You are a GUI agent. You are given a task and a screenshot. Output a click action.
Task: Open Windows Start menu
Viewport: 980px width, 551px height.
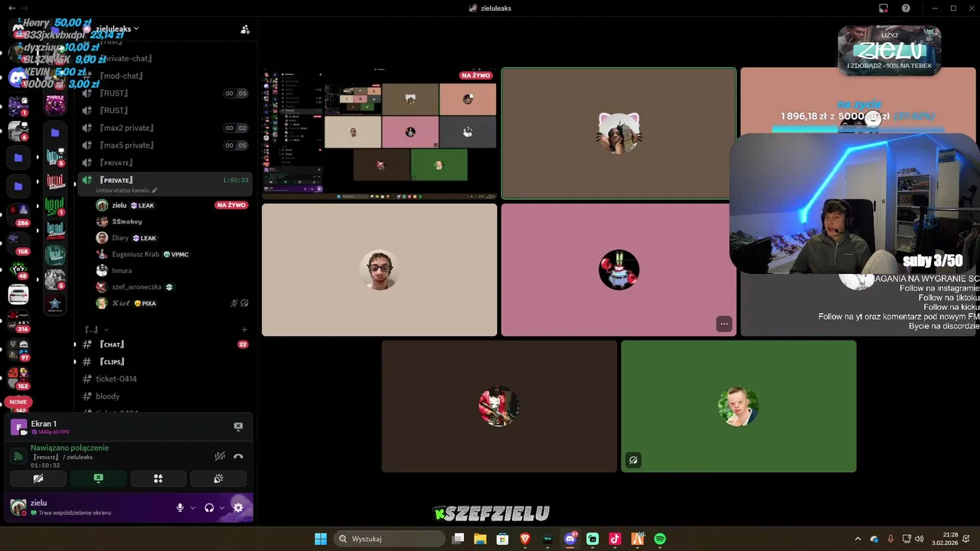(x=321, y=539)
